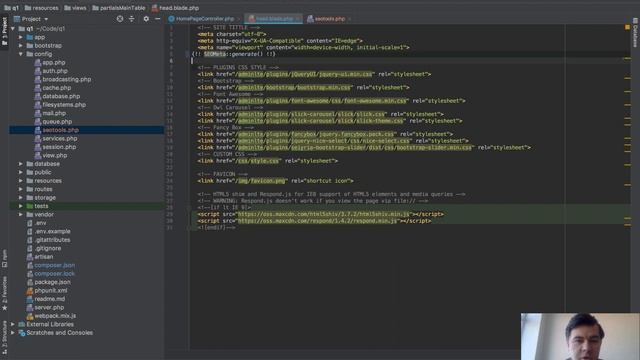Click the partialsMainTable breadcrumb
The width and height of the screenshot is (640, 360).
pos(118,8)
